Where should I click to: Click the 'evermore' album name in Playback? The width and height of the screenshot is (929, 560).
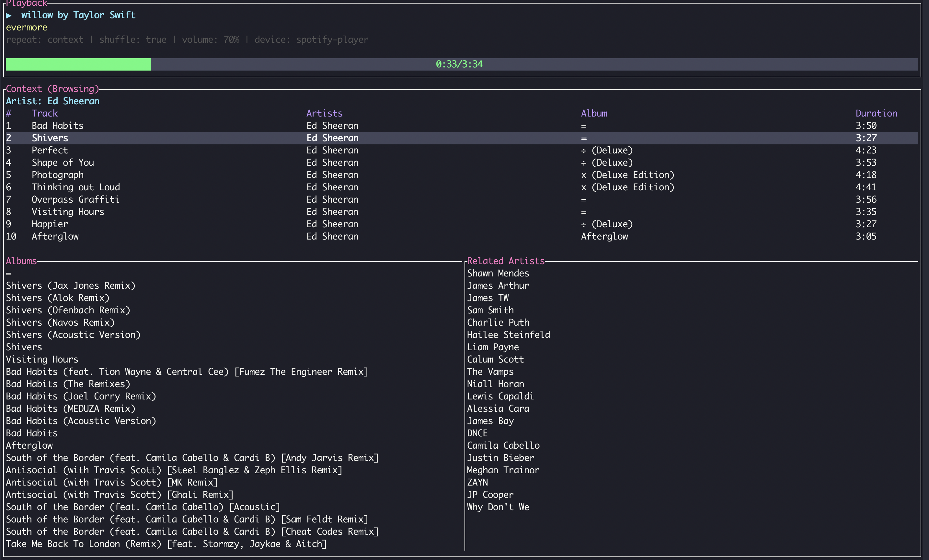coord(26,28)
